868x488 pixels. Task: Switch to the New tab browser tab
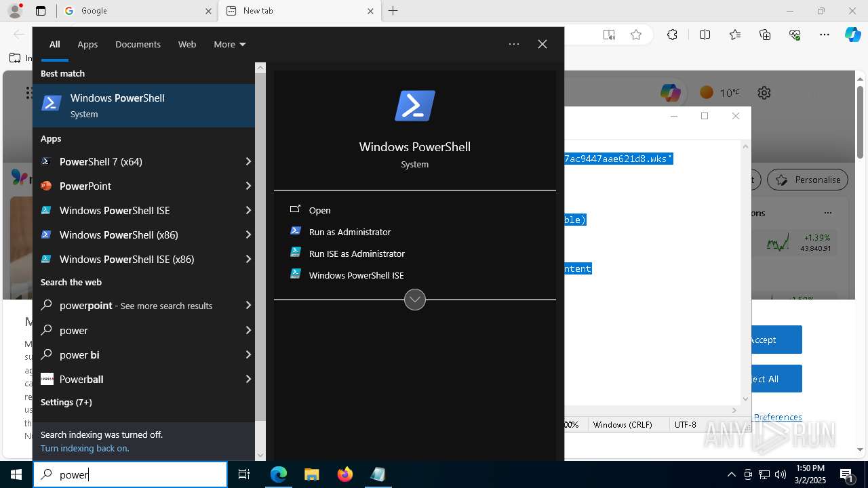coord(300,11)
